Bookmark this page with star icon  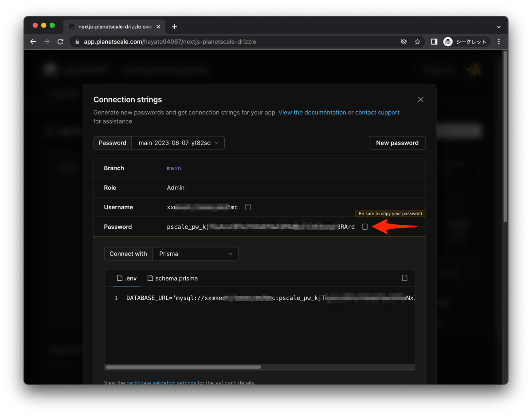click(417, 42)
